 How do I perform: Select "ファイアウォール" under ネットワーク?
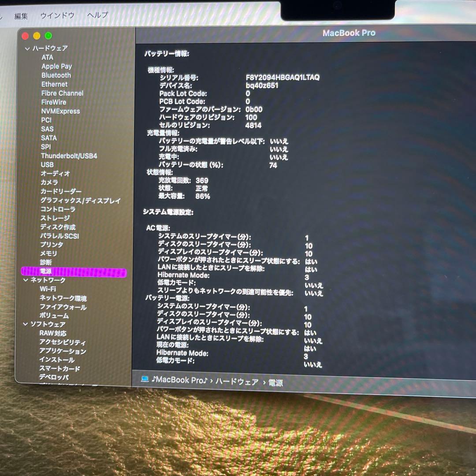pyautogui.click(x=61, y=307)
